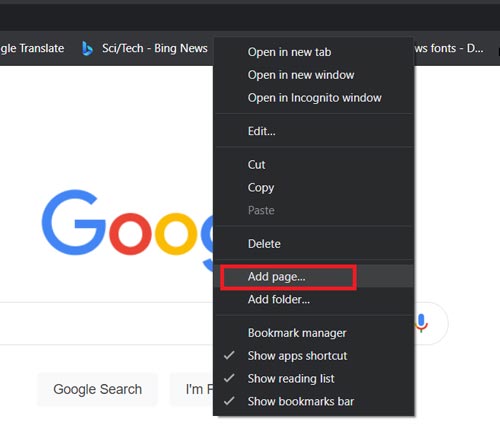Screen dimensions: 500x424
Task: Open the Google Translate bookmark
Action: [x=32, y=49]
